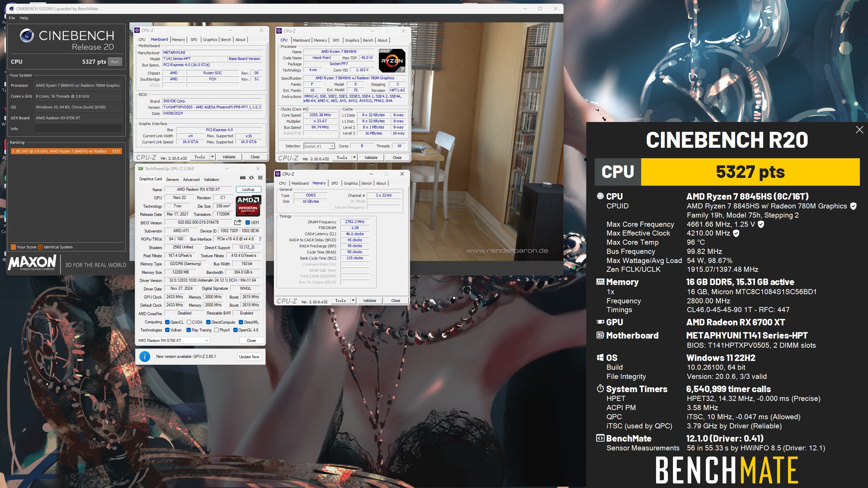Click the AMD Radeon Graphics logo in GPU-Z
868x488 pixels.
pos(248,206)
